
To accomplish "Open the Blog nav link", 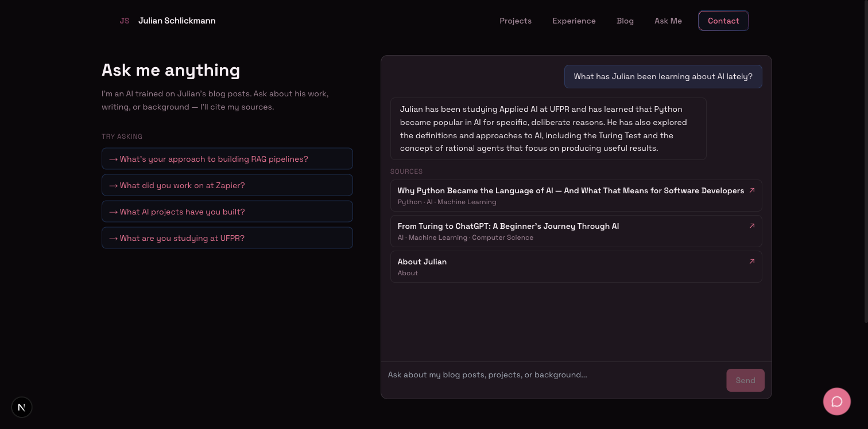I will (625, 21).
